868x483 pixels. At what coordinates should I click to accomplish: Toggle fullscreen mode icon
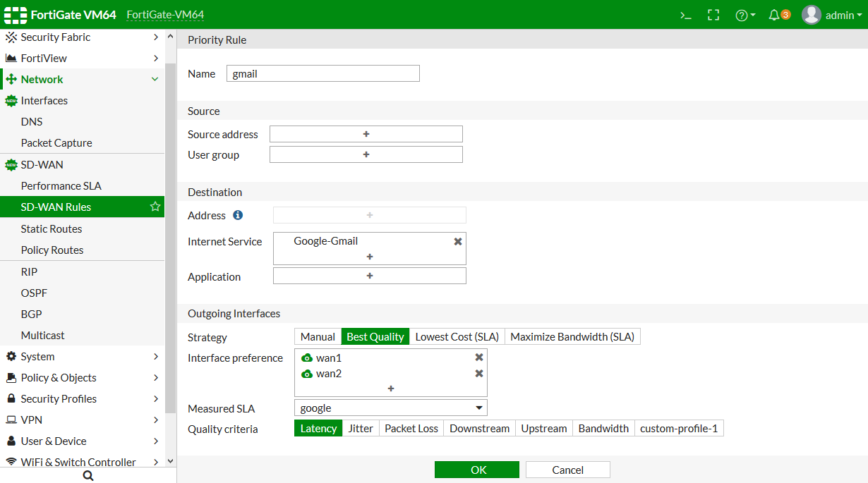(x=713, y=15)
